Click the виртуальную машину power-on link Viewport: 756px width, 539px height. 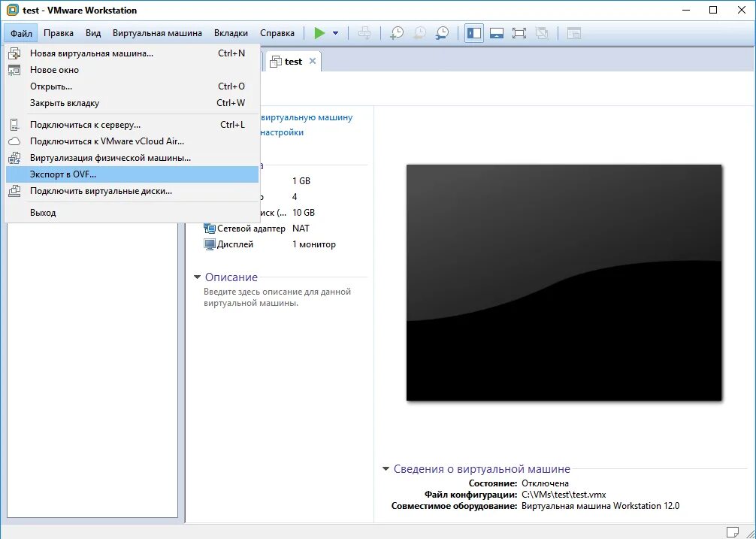pyautogui.click(x=307, y=117)
